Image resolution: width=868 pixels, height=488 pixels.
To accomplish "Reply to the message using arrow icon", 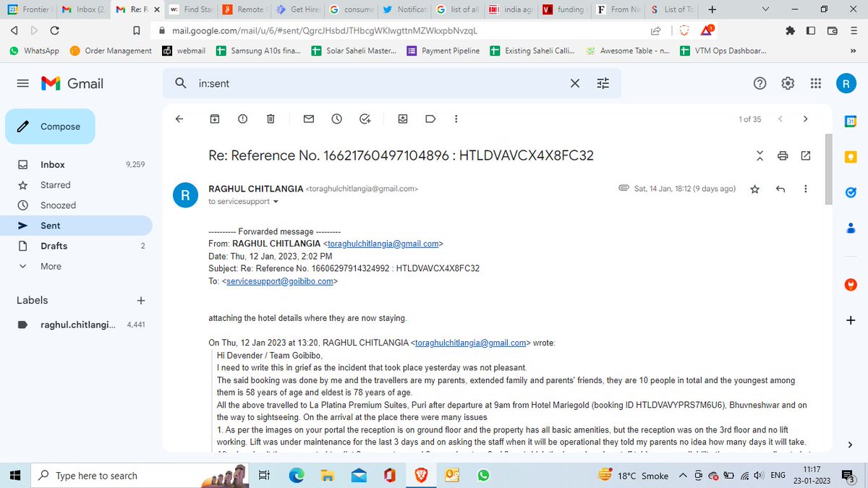I will click(780, 189).
